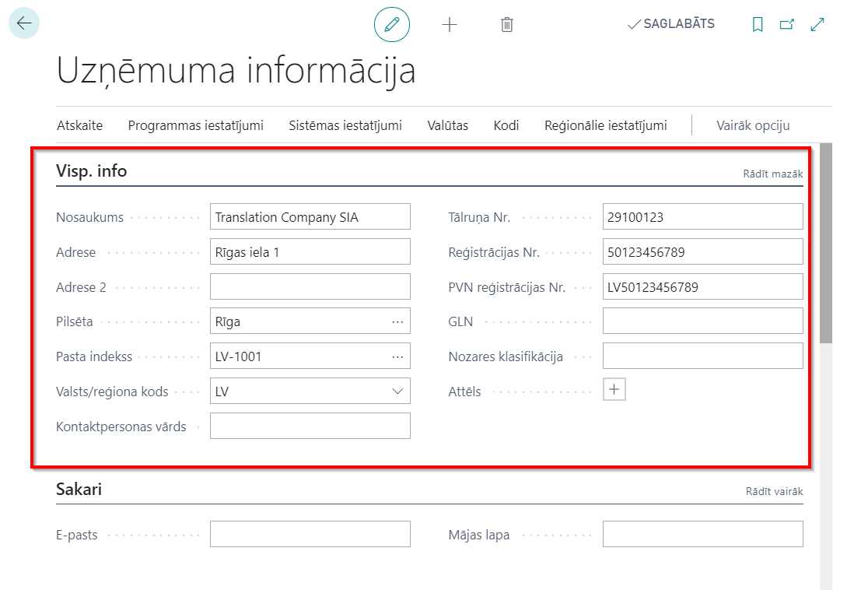868x590 pixels.
Task: Click the bookmark icon
Action: point(758,24)
